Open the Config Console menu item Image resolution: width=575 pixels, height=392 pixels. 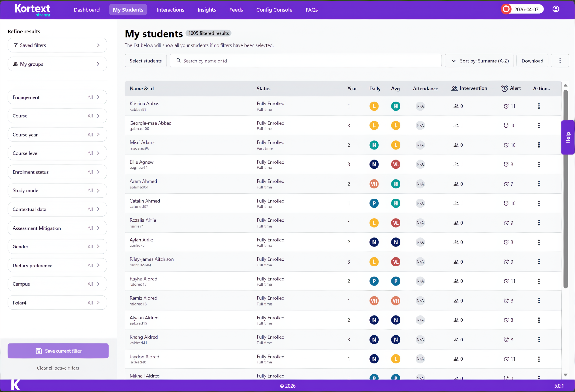pos(274,10)
